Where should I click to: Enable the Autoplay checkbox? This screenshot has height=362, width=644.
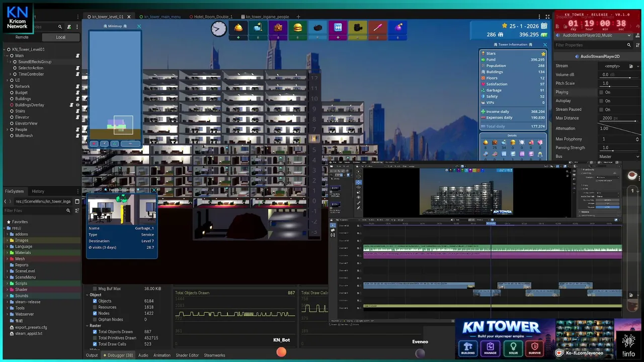[x=601, y=101]
